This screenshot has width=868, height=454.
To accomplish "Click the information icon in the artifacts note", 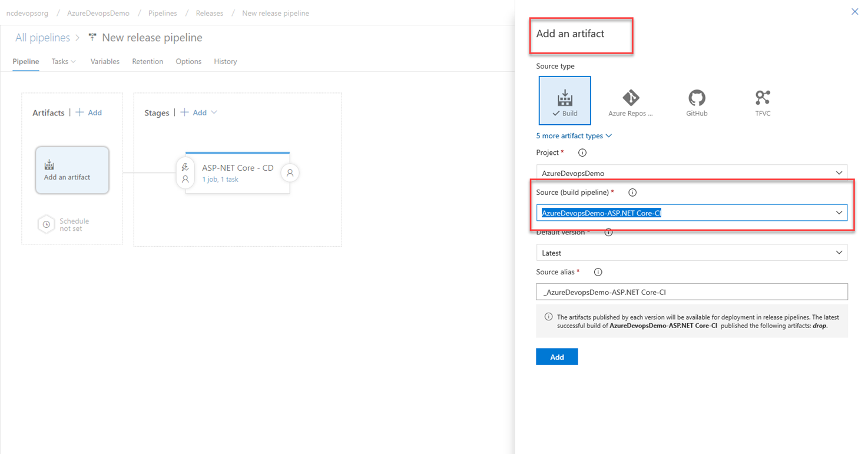I will (x=548, y=317).
